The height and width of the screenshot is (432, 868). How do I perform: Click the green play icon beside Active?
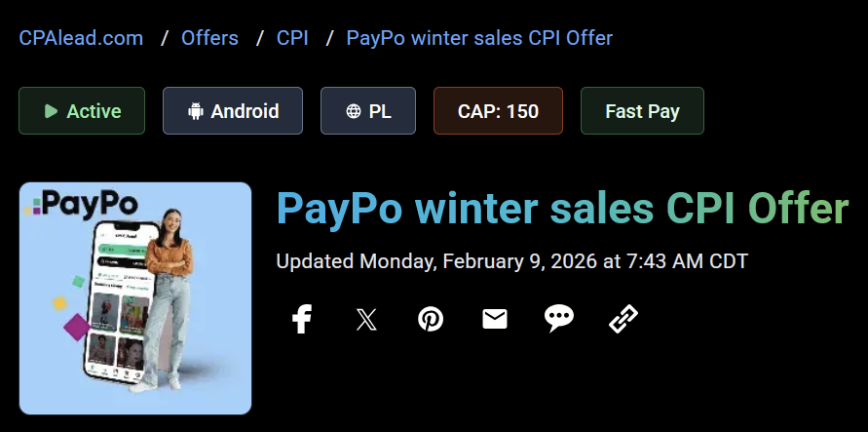(x=51, y=111)
